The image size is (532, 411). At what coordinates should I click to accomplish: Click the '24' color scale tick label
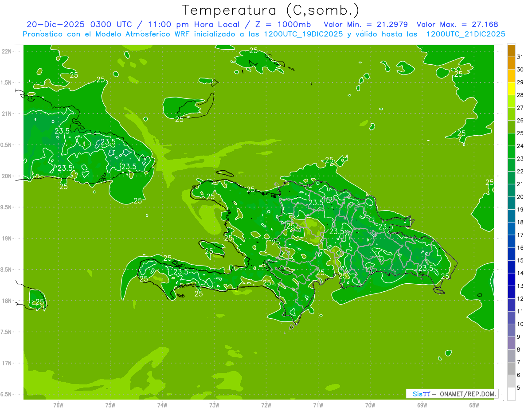pyautogui.click(x=520, y=146)
